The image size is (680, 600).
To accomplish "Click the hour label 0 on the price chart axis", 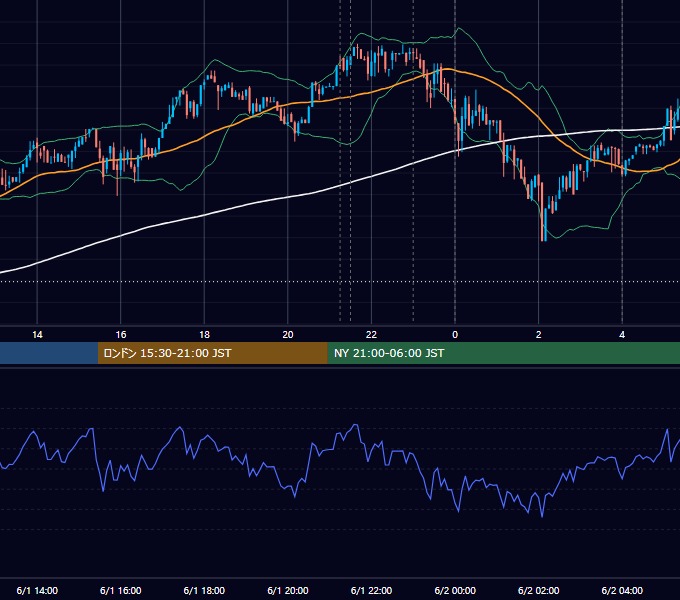I will (455, 335).
